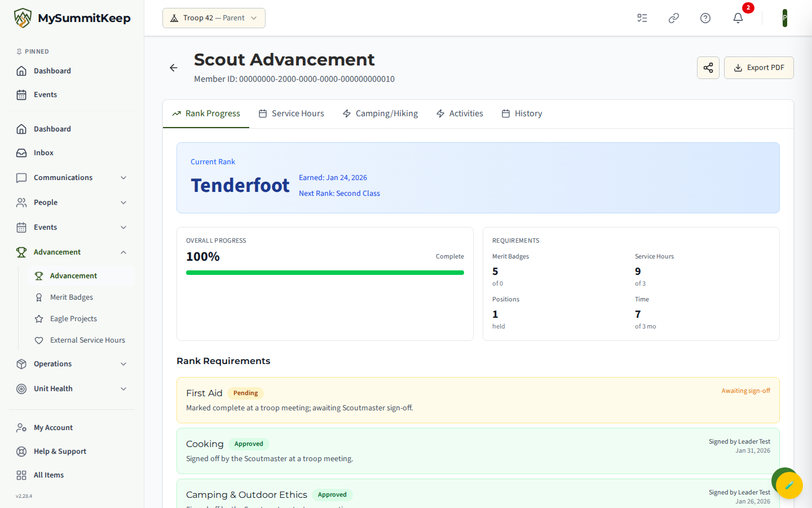Click the link icon in top bar
This screenshot has width=812, height=508.
pyautogui.click(x=674, y=18)
